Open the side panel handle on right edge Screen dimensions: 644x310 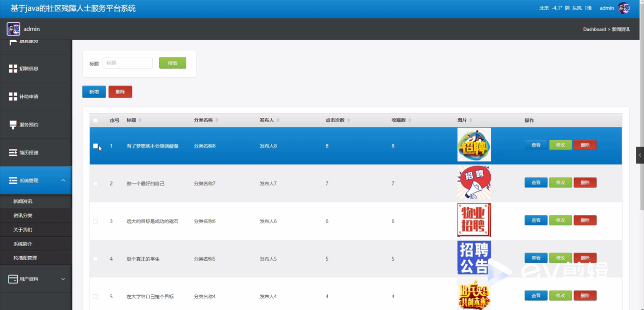[x=640, y=155]
